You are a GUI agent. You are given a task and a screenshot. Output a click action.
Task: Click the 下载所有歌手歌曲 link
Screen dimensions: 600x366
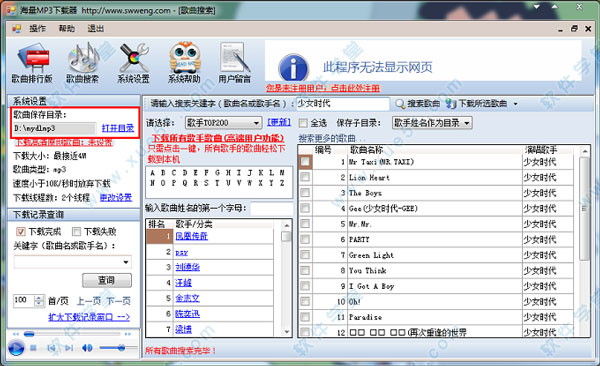(218, 138)
